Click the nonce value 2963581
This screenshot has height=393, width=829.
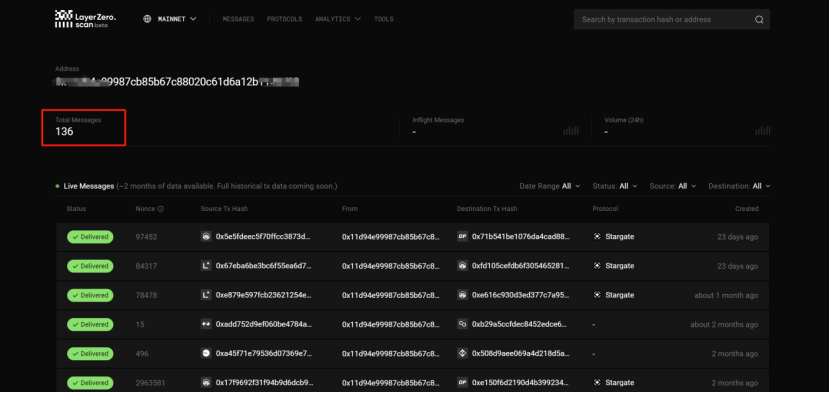coord(150,382)
